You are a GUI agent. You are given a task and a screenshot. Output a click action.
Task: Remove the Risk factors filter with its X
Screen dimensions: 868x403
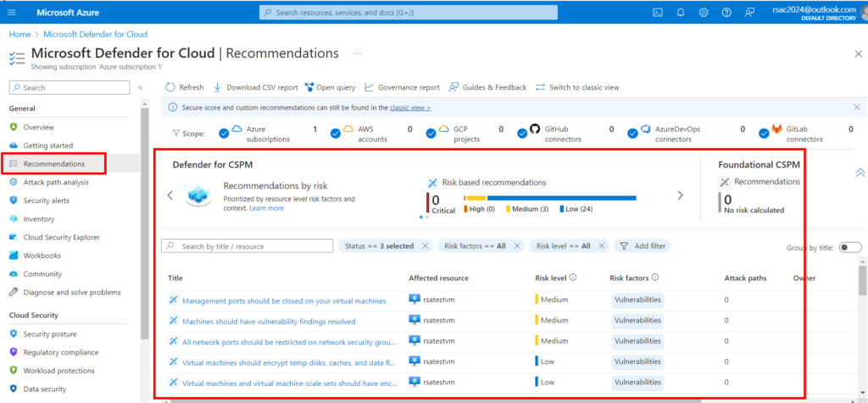coord(517,246)
